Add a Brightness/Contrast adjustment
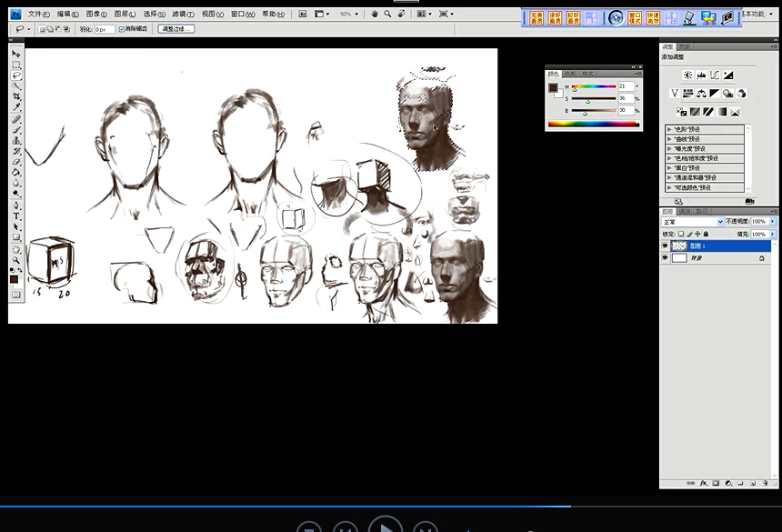 687,75
